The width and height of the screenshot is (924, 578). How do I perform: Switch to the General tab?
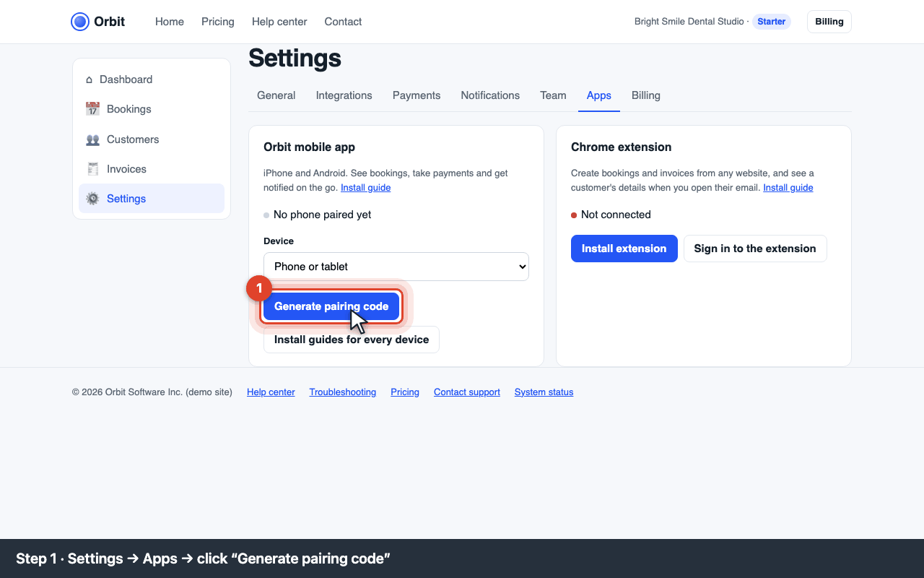[276, 95]
